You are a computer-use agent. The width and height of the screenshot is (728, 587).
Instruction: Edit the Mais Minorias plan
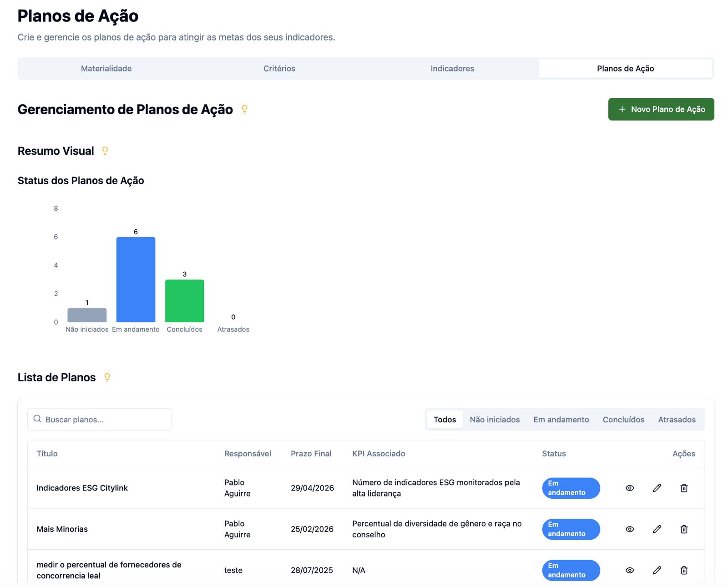click(657, 529)
